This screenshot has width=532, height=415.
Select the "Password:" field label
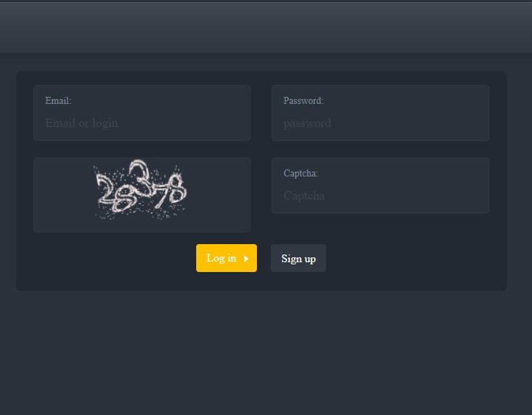303,100
